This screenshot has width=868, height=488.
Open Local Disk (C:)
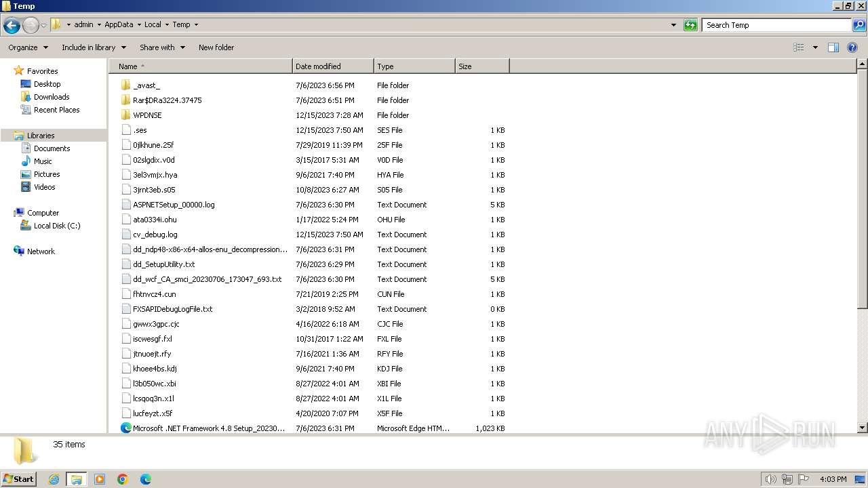(x=57, y=226)
